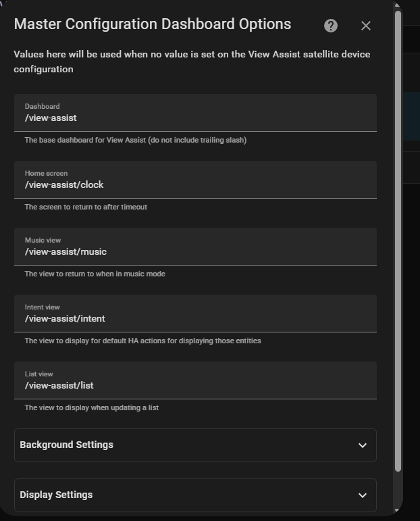This screenshot has width=420, height=521.
Task: Expand the Display Settings section
Action: coord(195,495)
